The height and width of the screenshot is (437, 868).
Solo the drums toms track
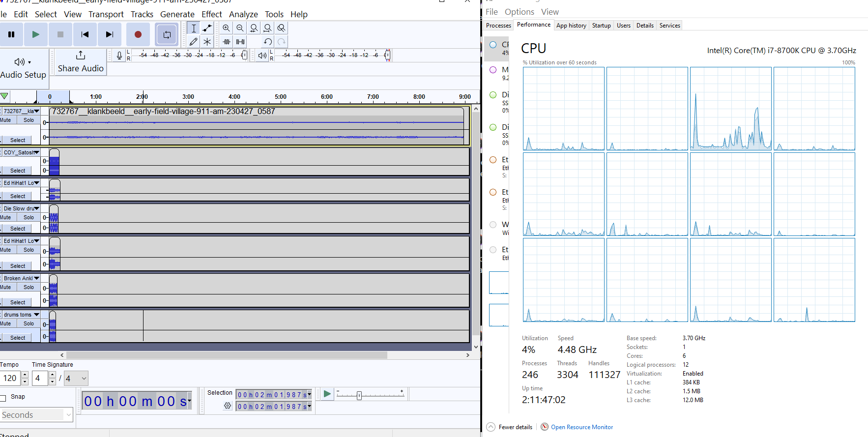[29, 323]
